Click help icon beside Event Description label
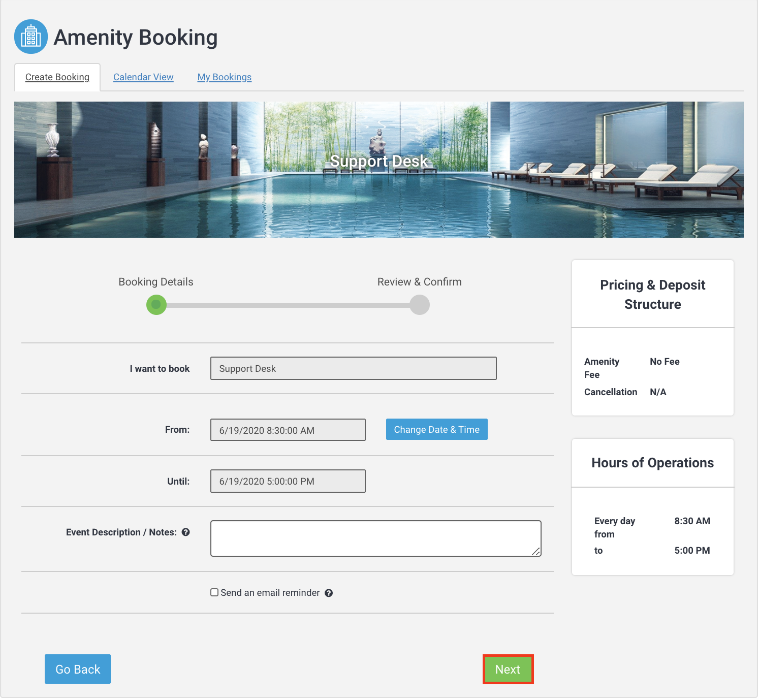Image resolution: width=758 pixels, height=700 pixels. click(x=186, y=532)
